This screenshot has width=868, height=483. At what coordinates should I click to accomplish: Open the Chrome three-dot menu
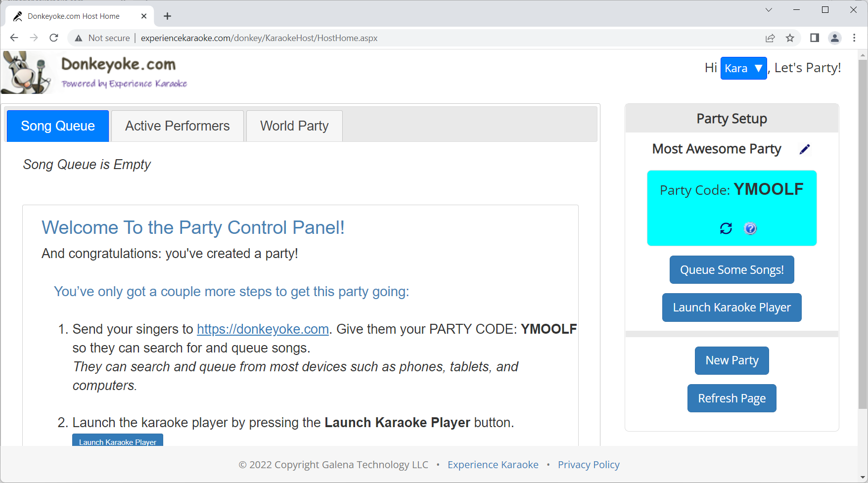854,38
